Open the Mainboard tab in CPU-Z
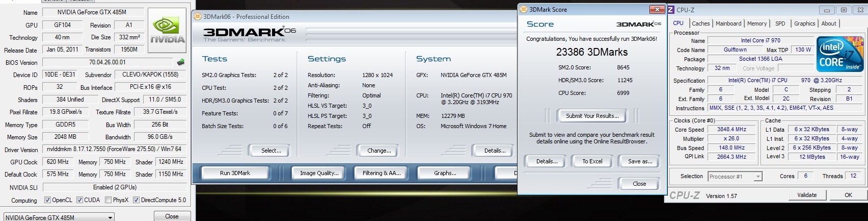 (728, 23)
